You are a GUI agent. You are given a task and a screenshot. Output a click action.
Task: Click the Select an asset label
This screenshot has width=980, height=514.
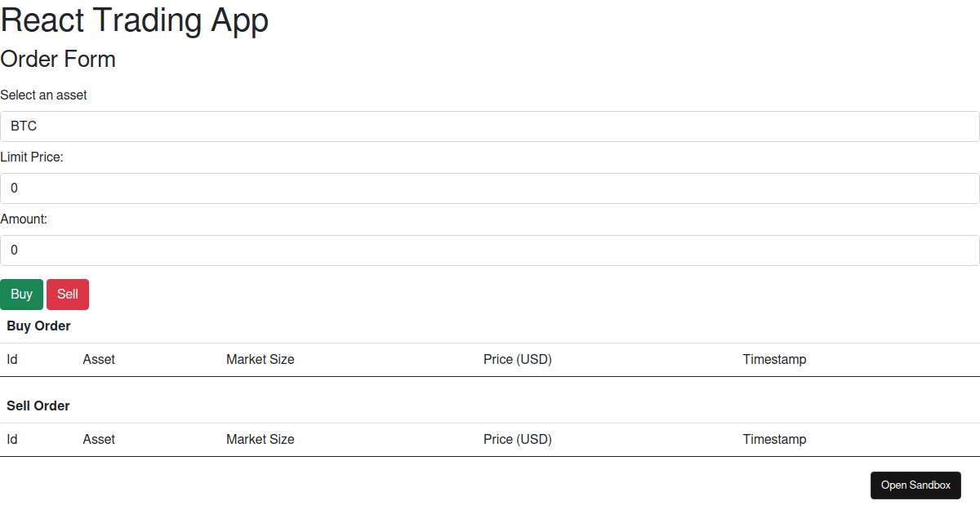point(43,95)
